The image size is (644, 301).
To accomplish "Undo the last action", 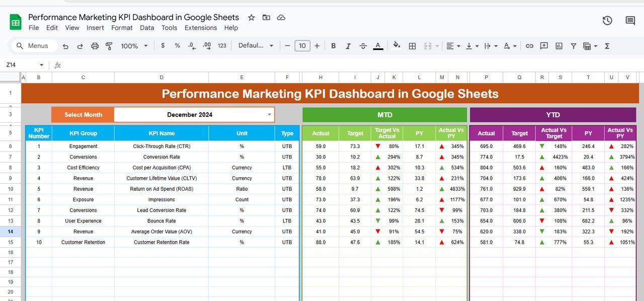I will point(65,46).
